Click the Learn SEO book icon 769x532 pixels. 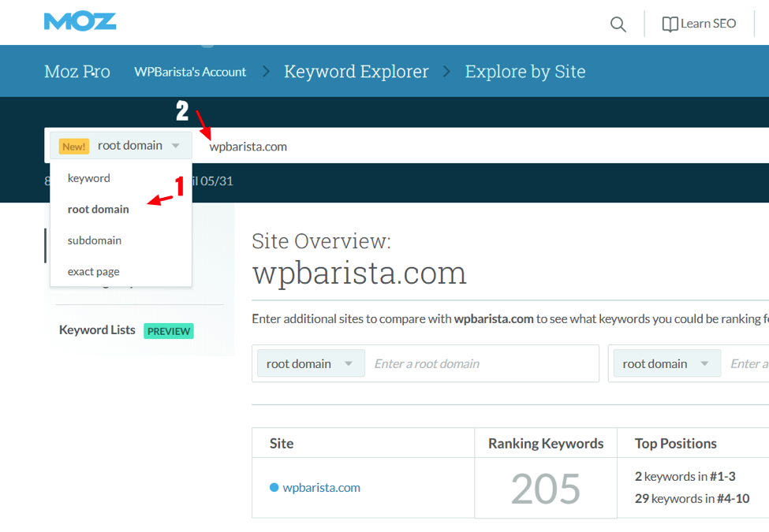click(x=670, y=24)
